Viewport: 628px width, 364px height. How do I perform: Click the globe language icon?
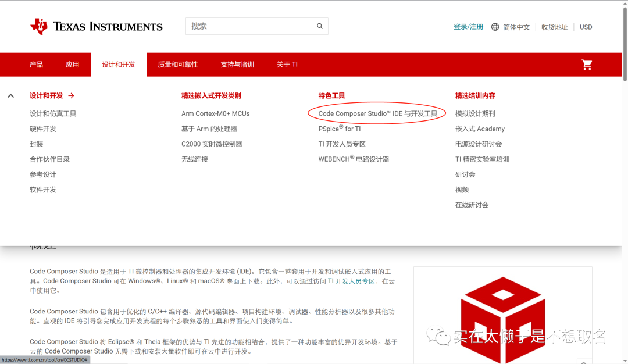(495, 27)
